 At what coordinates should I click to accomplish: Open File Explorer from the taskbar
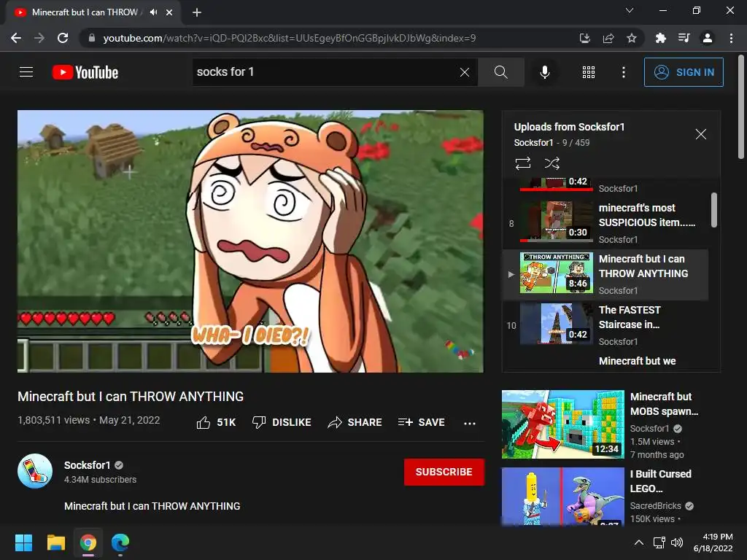point(55,542)
